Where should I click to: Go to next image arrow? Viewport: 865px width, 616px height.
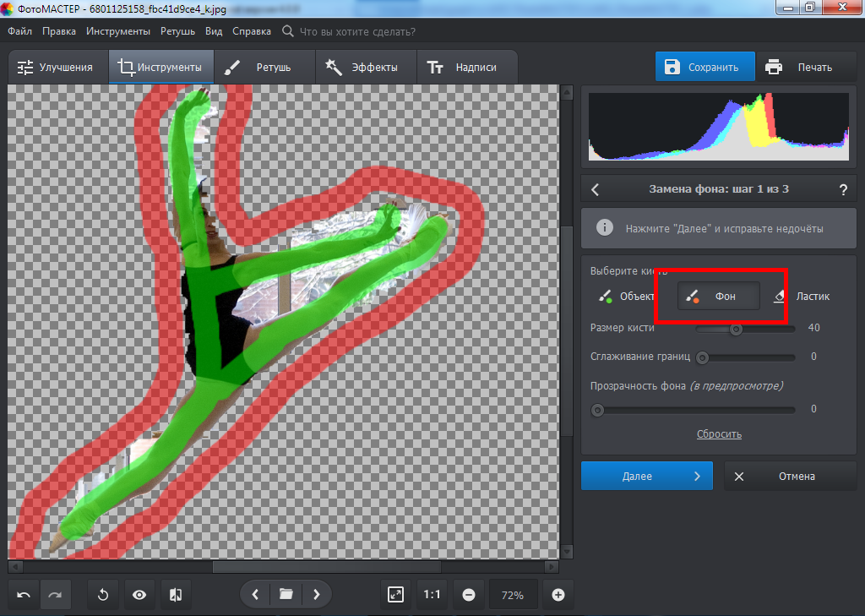(316, 595)
